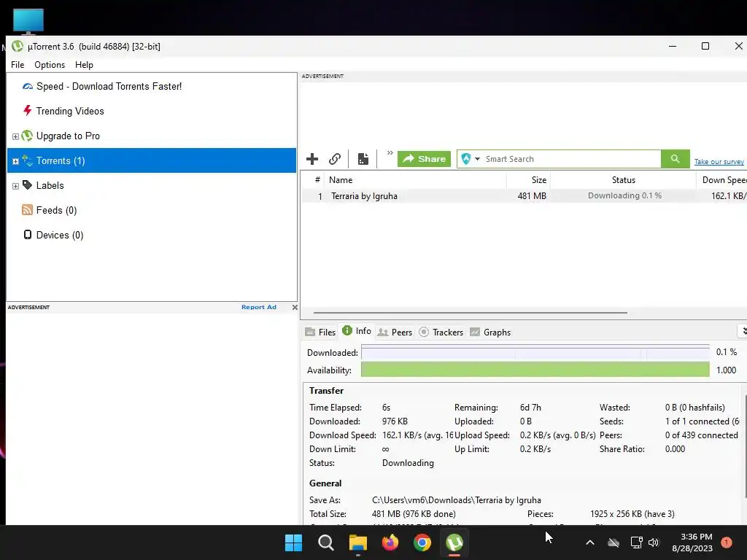Open the Windows Start menu

click(293, 542)
